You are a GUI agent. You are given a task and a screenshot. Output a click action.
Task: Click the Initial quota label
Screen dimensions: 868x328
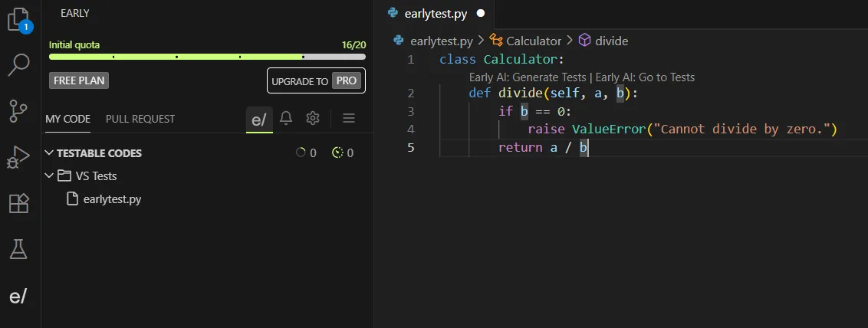(74, 45)
